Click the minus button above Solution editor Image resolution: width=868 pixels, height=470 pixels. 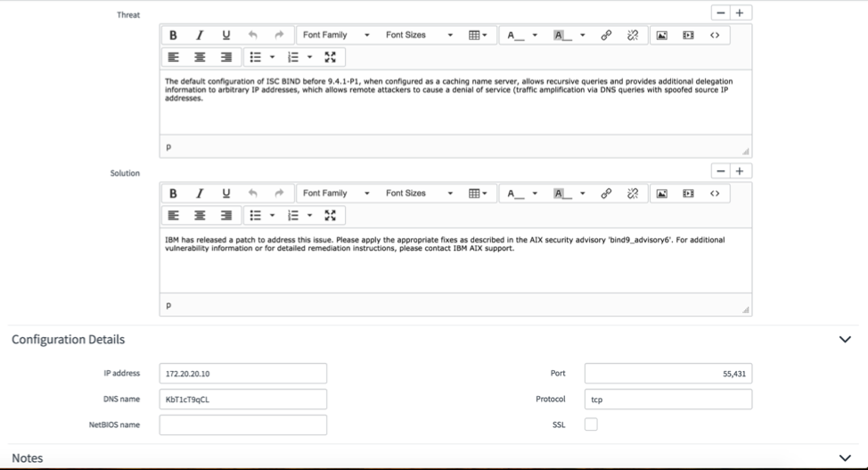click(x=721, y=171)
